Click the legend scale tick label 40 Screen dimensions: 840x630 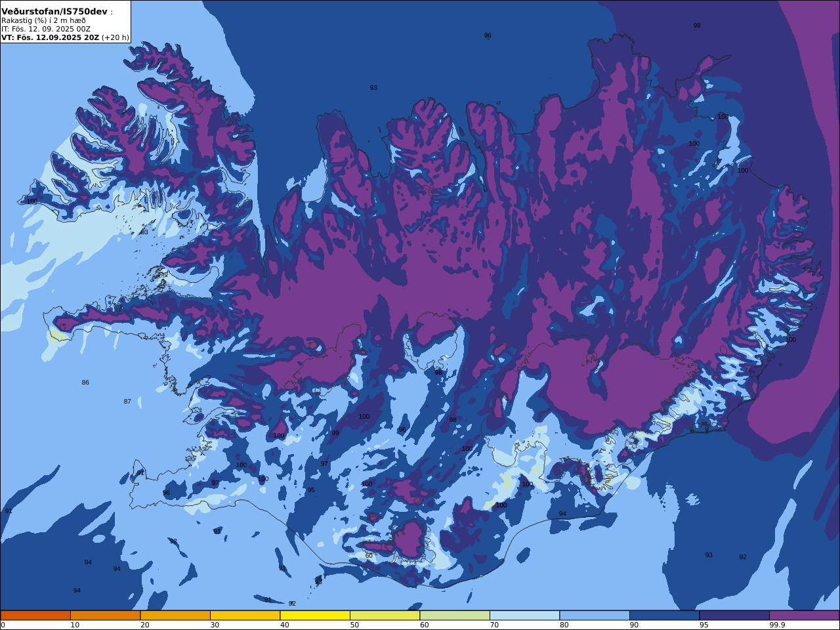point(284,625)
